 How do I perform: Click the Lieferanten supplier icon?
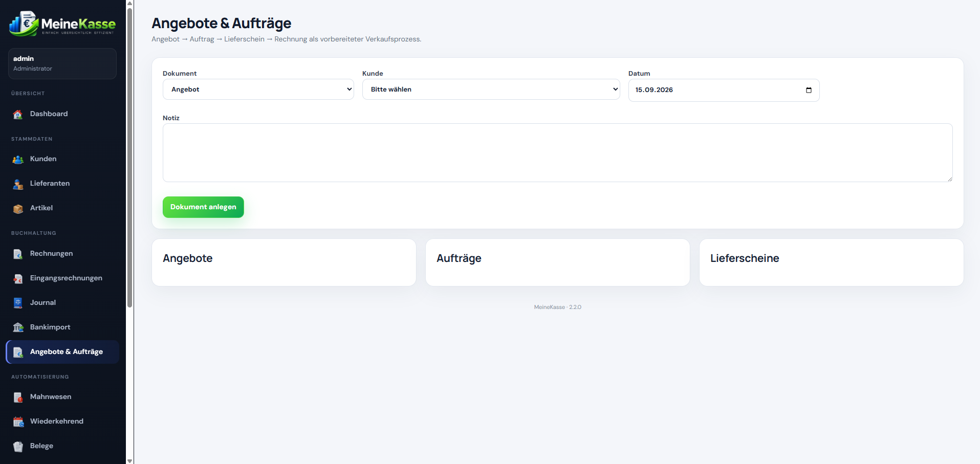18,184
